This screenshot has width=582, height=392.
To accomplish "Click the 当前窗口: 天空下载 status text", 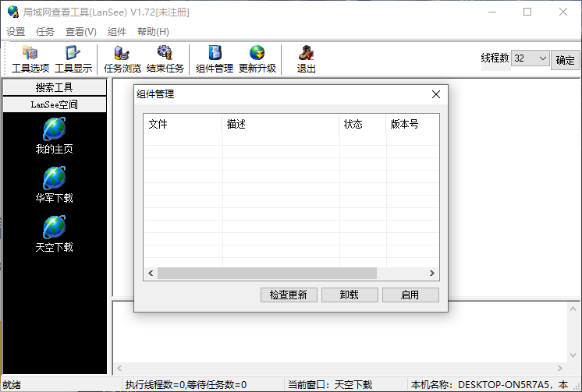I will pos(330,385).
